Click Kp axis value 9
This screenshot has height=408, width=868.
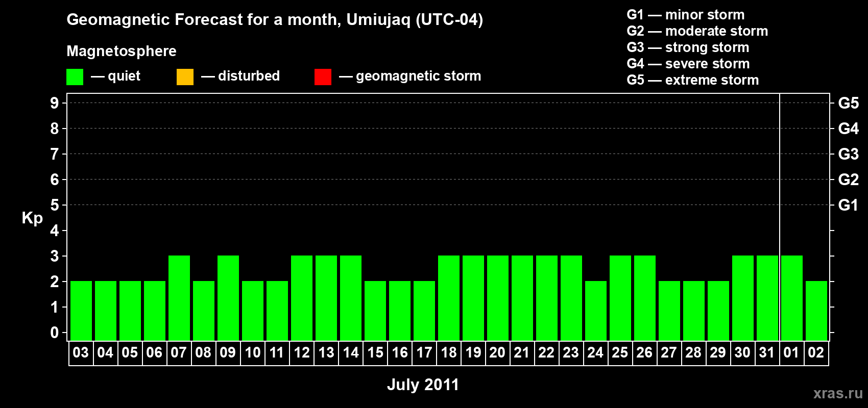tap(55, 103)
